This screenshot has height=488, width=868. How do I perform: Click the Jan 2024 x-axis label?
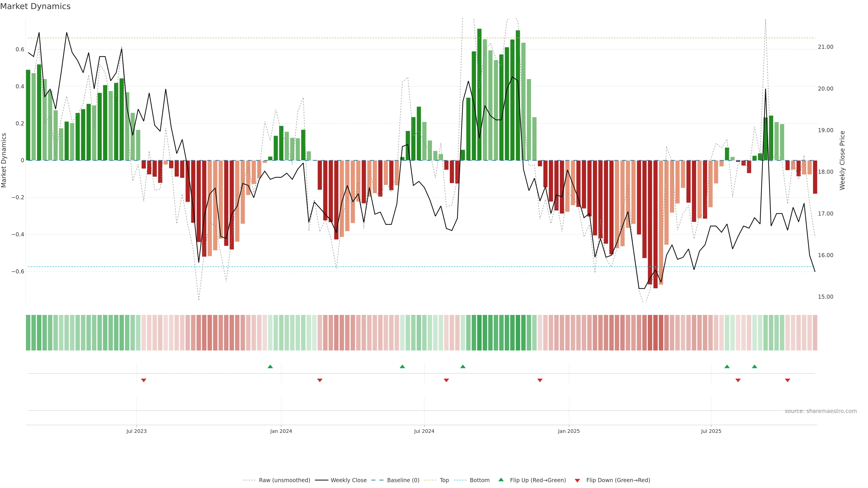tap(281, 431)
